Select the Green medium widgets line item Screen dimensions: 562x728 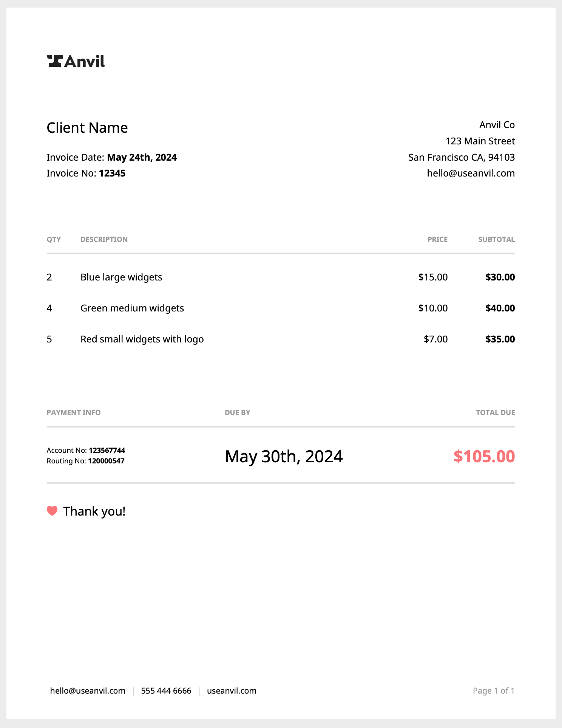click(x=132, y=308)
